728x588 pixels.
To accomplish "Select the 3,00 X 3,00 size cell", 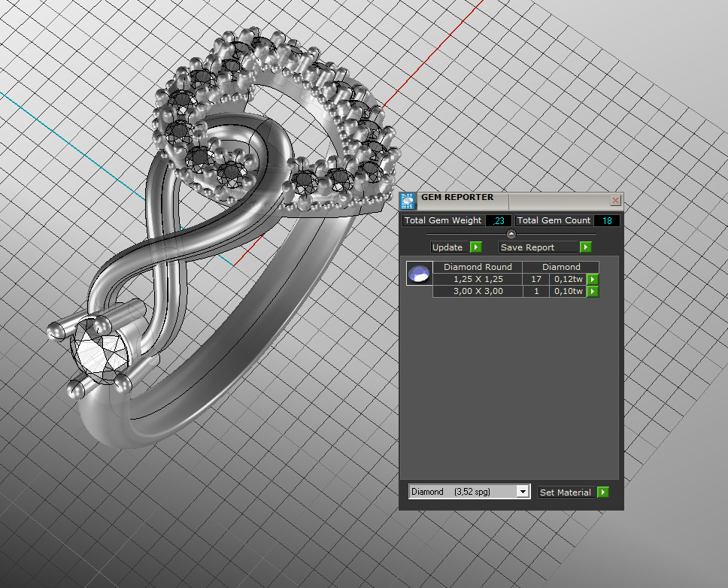I will (478, 291).
